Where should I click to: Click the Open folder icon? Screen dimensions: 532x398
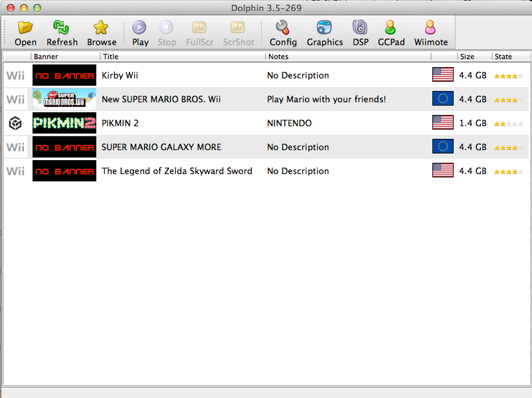pos(25,27)
